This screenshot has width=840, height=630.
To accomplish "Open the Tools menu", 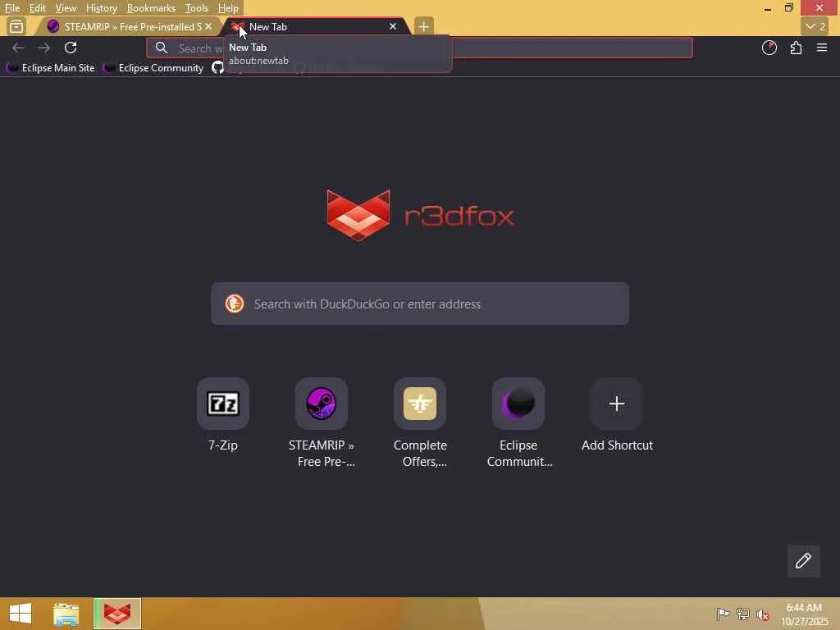I will coord(196,8).
